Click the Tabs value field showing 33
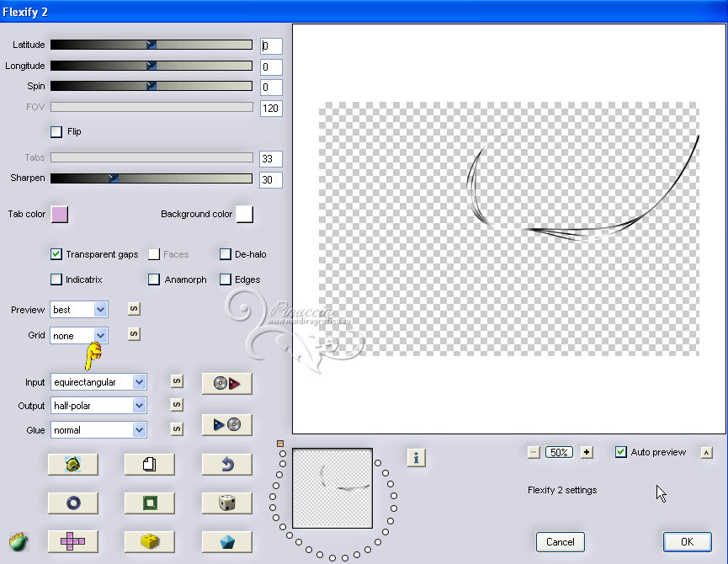The height and width of the screenshot is (564, 728). tap(271, 159)
